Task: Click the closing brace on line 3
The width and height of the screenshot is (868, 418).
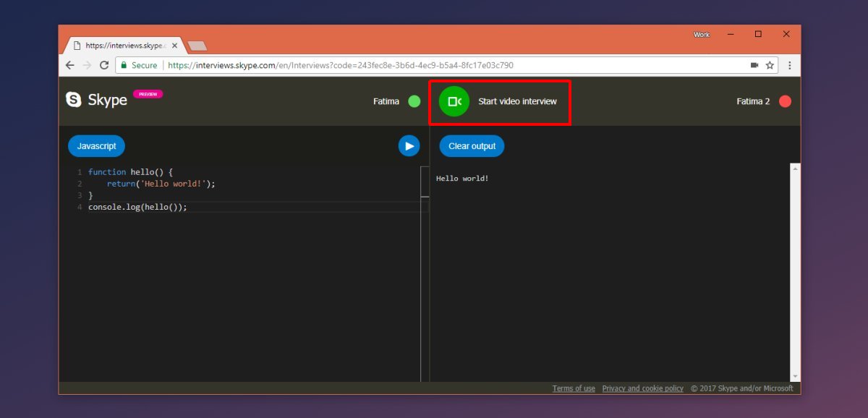Action: point(90,195)
